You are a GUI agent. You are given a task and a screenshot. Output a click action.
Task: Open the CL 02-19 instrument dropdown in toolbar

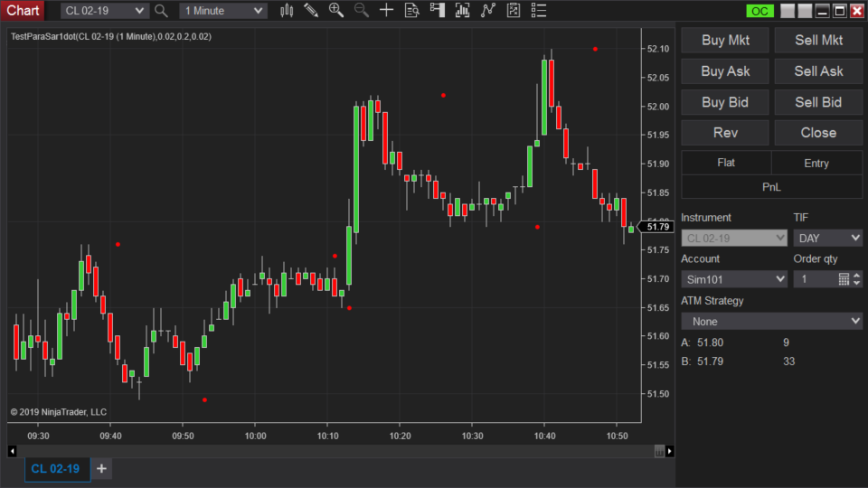coord(104,11)
